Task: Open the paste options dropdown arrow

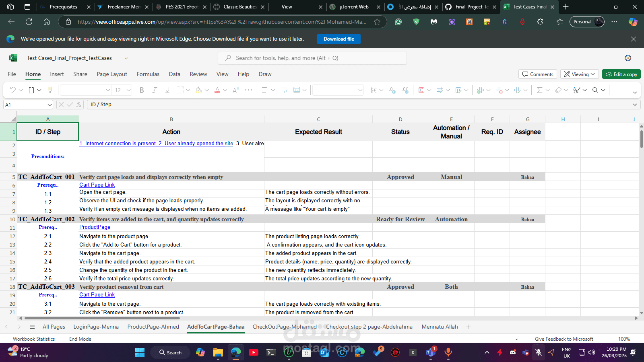Action: [39, 90]
